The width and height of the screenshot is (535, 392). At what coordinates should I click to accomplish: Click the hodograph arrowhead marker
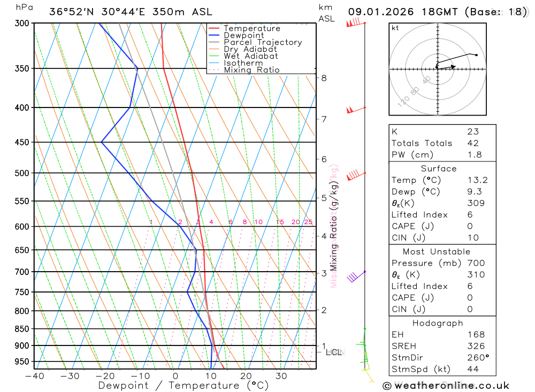[x=453, y=67]
